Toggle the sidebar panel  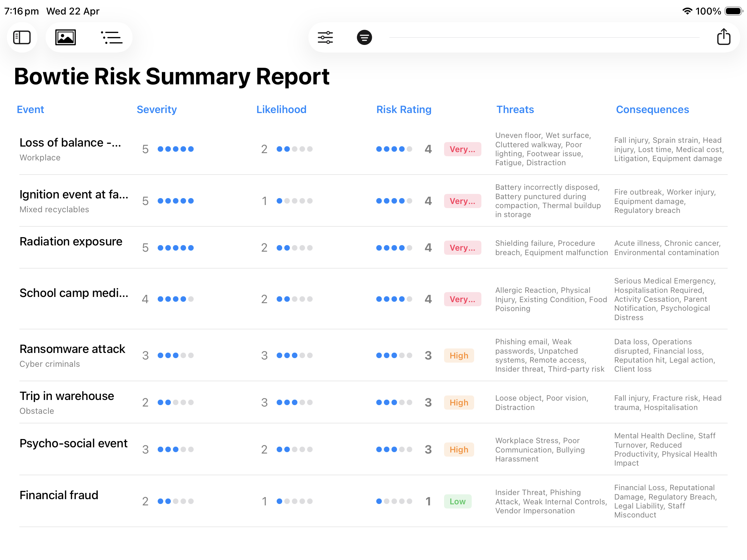pyautogui.click(x=22, y=37)
